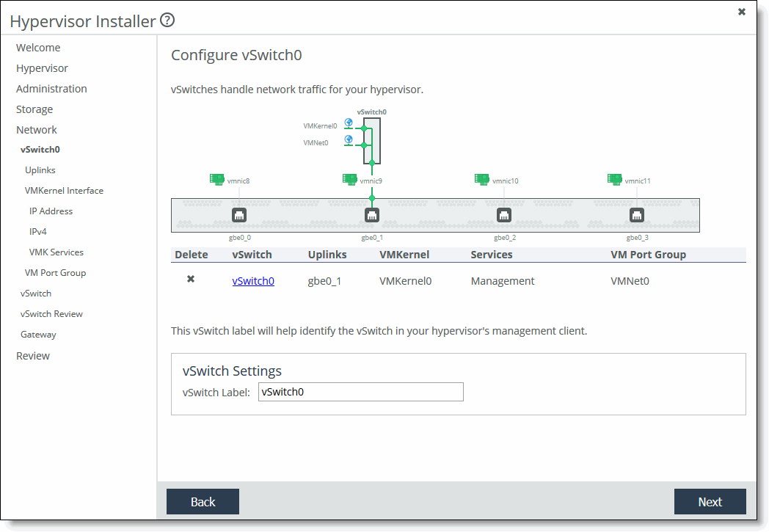Click the vmnic8 network card icon
The width and height of the screenshot is (769, 532).
216,179
